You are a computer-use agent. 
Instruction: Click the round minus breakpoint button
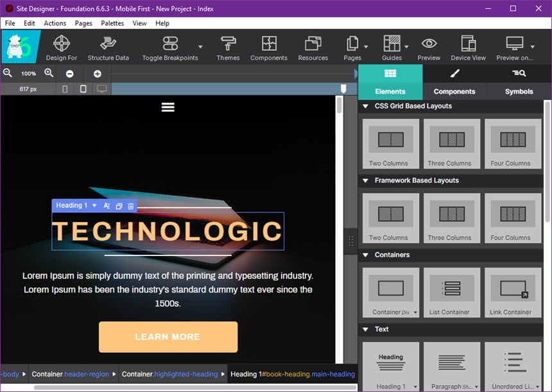70,74
